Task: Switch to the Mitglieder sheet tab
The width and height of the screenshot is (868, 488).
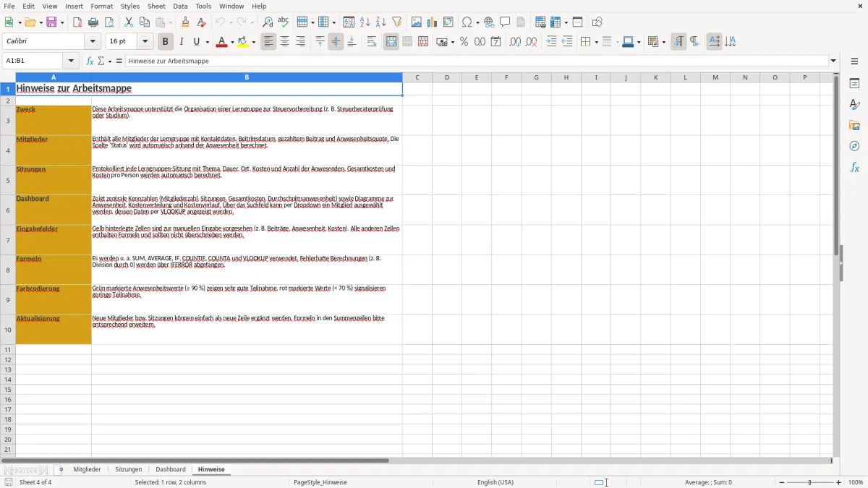Action: [87, 469]
